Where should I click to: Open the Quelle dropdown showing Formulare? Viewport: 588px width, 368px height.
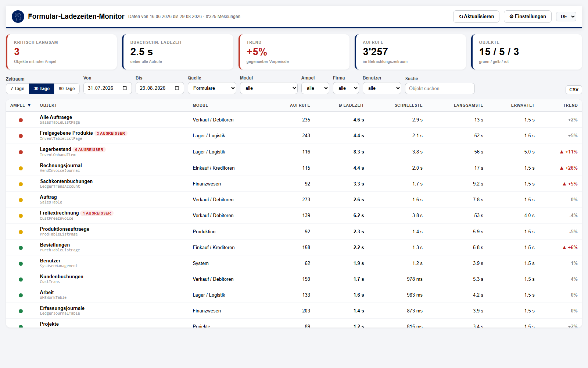[212, 88]
